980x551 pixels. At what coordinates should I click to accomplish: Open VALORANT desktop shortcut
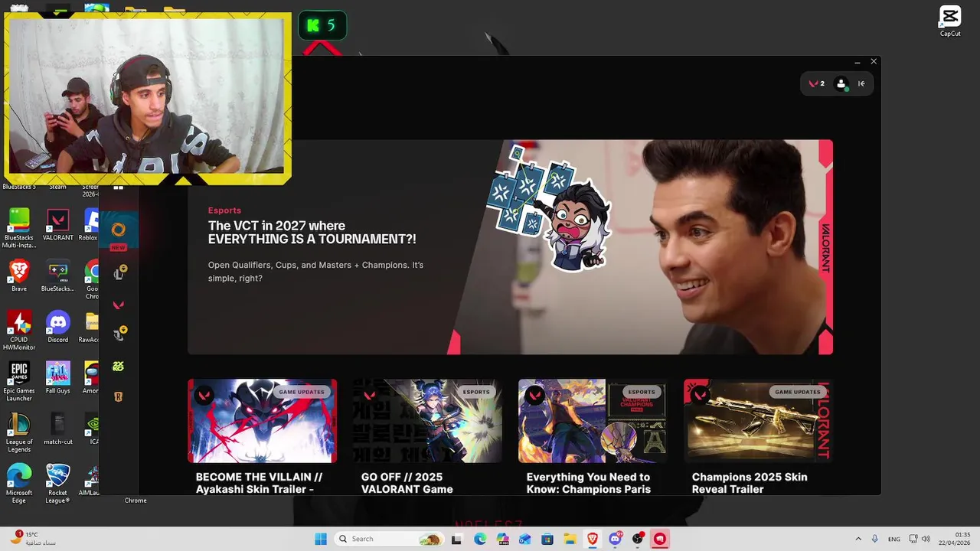(58, 225)
